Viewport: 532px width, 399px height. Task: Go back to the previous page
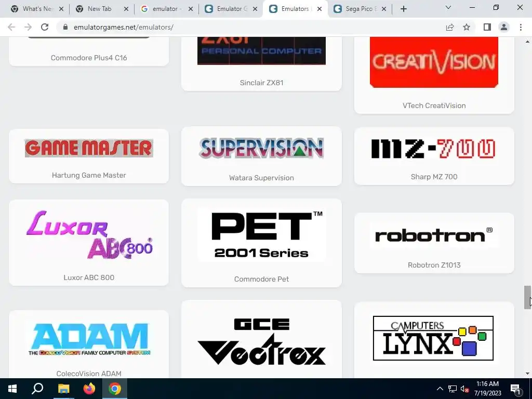pyautogui.click(x=11, y=27)
